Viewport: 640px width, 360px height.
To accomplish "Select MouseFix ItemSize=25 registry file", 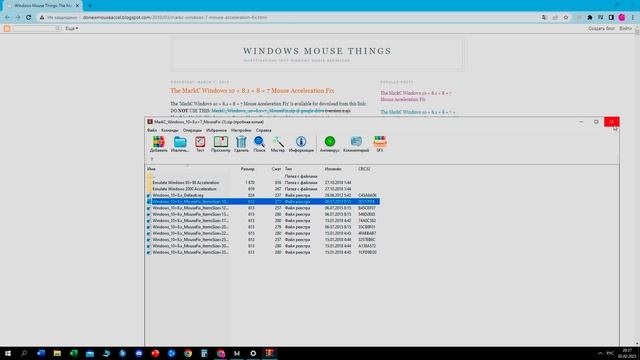I will [263, 240].
